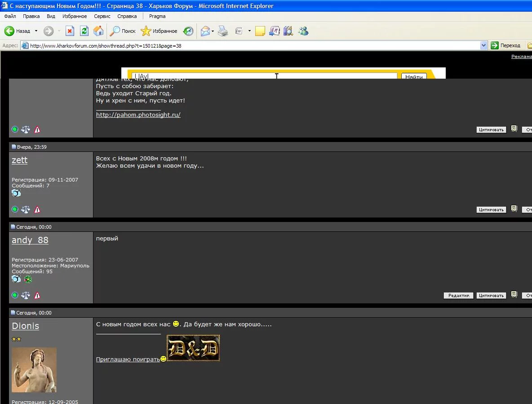Image resolution: width=532 pixels, height=404 pixels.
Task: Click the Forward arrow toolbar button
Action: [x=49, y=31]
